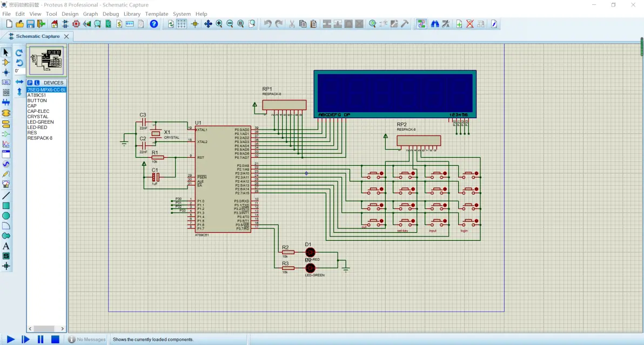Select the Component Mode tool
Image resolution: width=644 pixels, height=345 pixels.
coord(6,62)
